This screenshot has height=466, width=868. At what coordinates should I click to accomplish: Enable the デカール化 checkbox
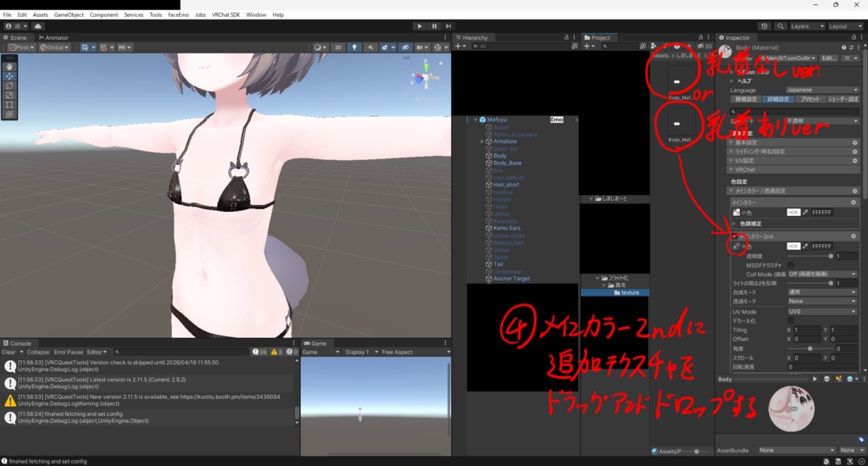791,321
